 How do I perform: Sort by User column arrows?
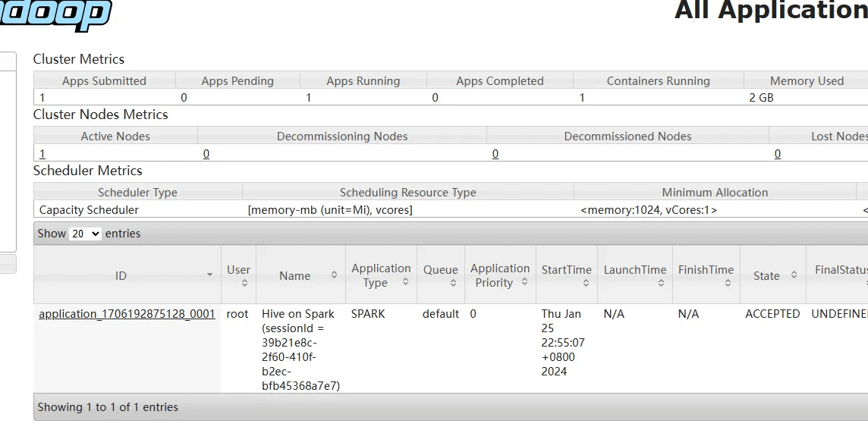point(244,284)
